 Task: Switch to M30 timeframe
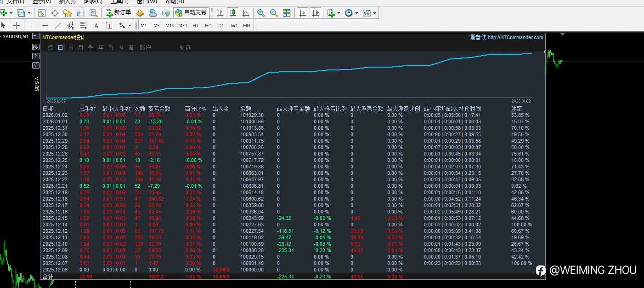point(182,25)
